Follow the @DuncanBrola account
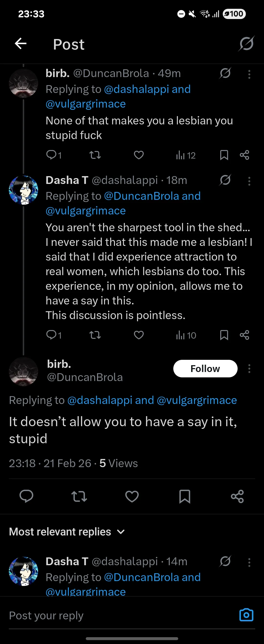This screenshot has height=644, width=264. point(205,369)
